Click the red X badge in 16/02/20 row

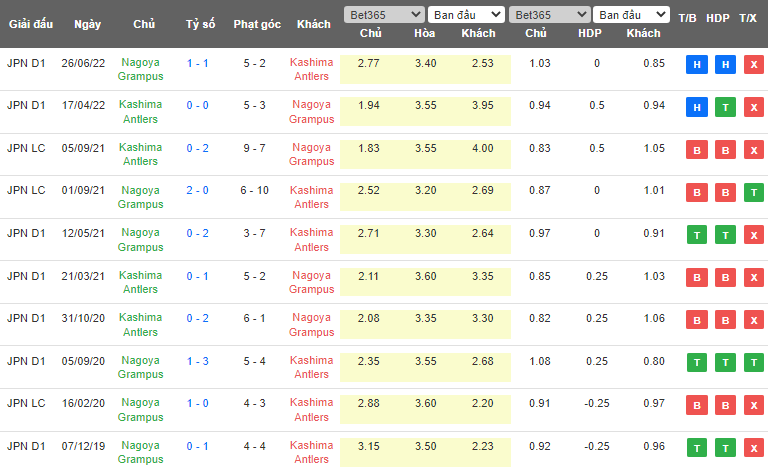[x=754, y=405]
